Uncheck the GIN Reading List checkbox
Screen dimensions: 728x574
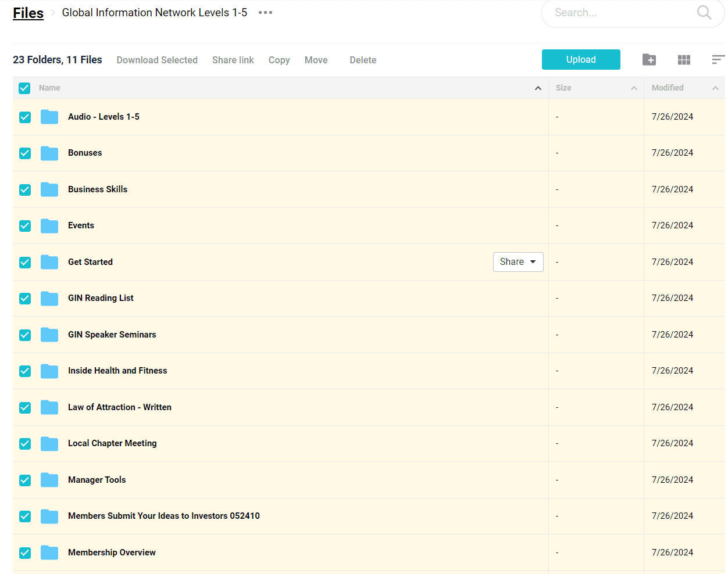pos(25,299)
